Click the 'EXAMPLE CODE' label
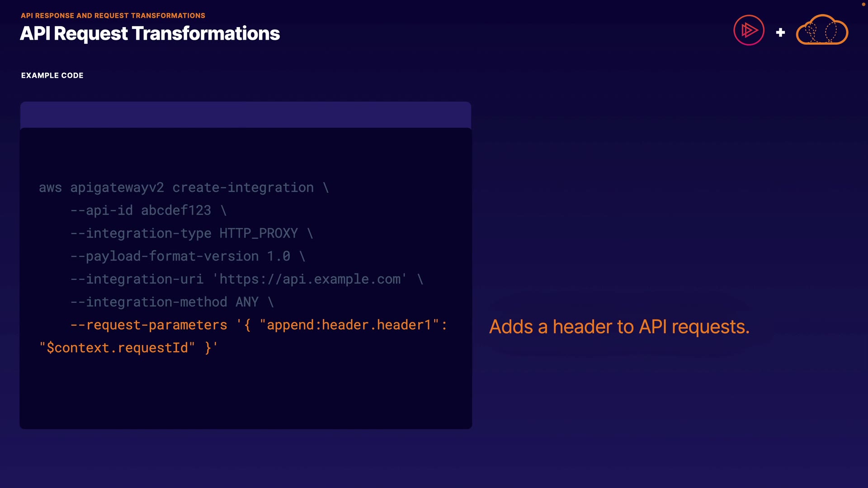Image resolution: width=868 pixels, height=488 pixels. tap(52, 75)
